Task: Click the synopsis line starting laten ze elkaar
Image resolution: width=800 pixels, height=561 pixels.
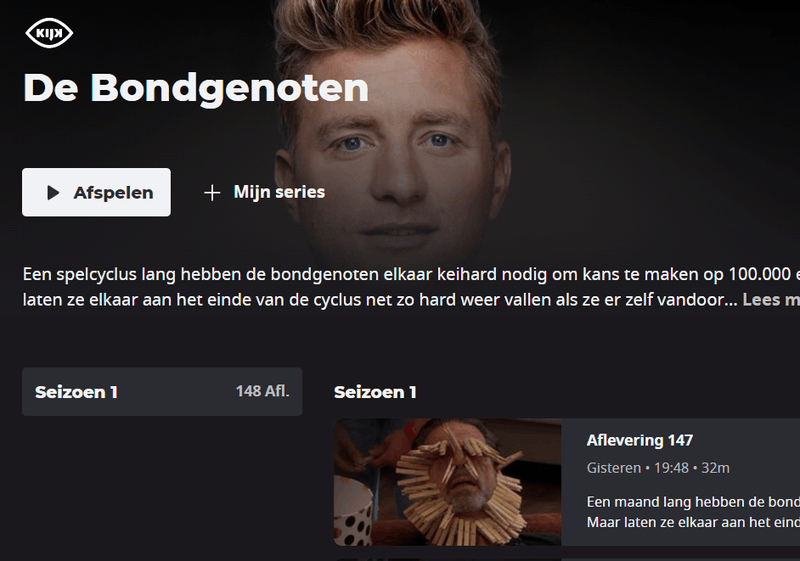Action: pos(380,299)
